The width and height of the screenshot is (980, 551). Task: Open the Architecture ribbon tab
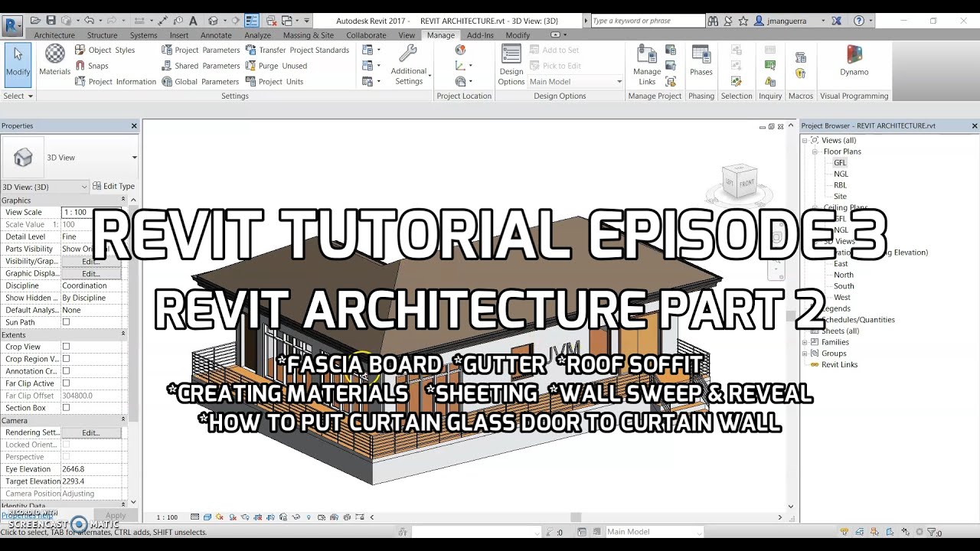pos(54,35)
